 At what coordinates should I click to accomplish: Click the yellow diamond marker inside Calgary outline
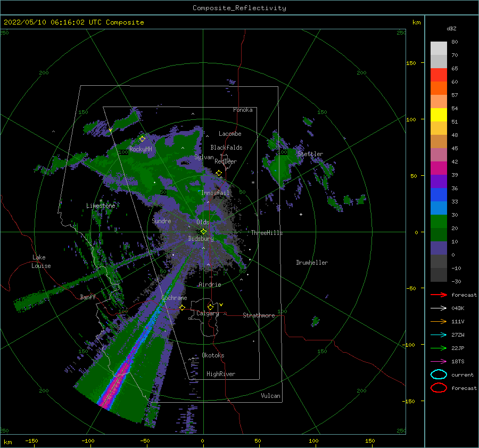pos(210,307)
